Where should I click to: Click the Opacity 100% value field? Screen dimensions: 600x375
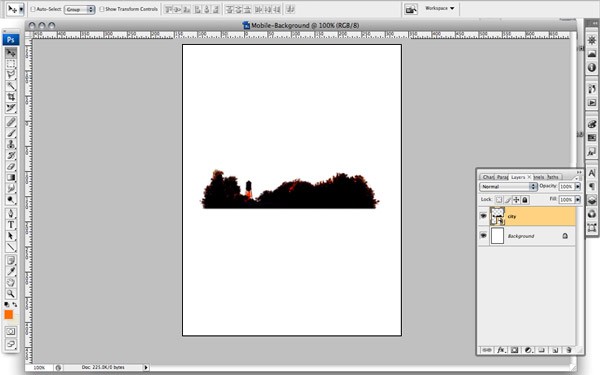click(x=566, y=186)
